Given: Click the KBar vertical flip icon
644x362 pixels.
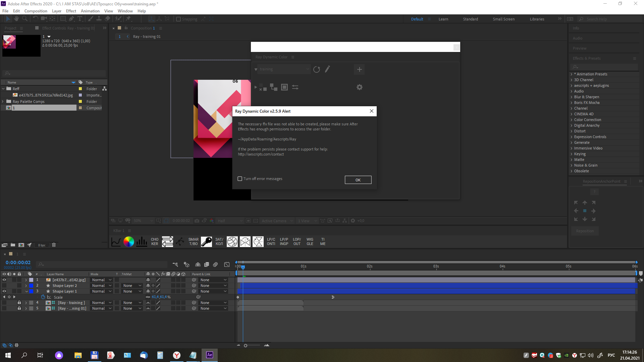Looking at the screenshot, I should [258, 242].
